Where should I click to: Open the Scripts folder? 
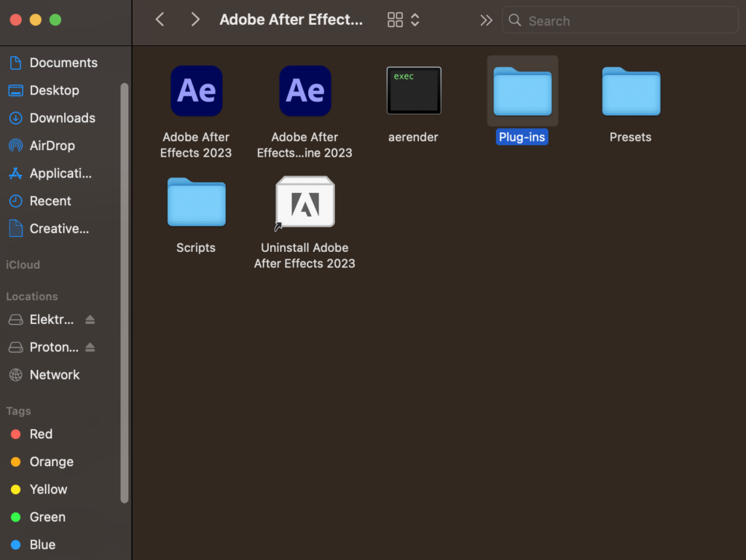(196, 202)
